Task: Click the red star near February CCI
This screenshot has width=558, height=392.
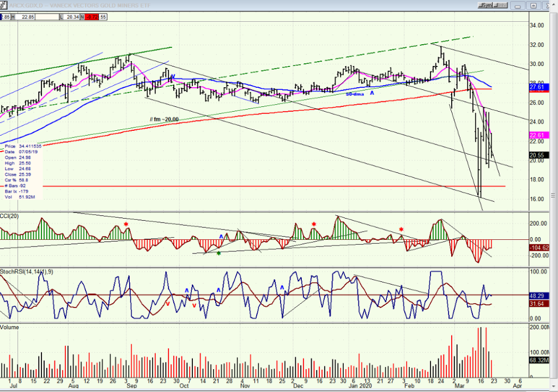Action: point(402,230)
